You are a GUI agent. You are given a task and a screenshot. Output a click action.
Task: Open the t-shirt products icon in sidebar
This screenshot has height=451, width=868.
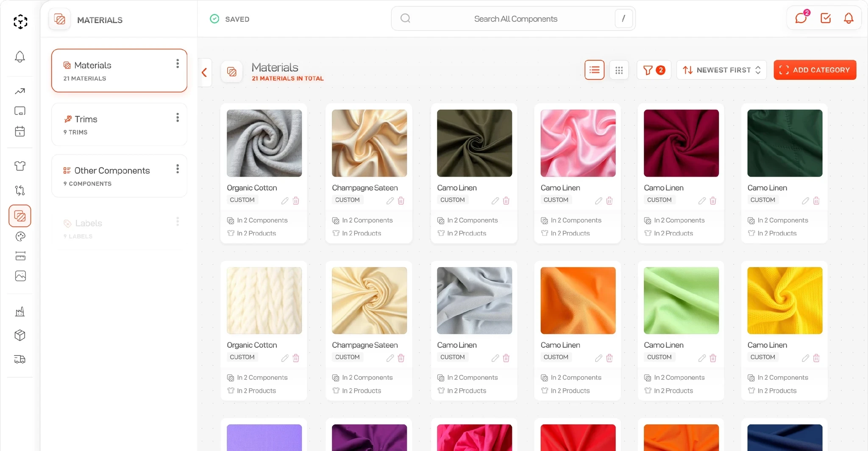20,166
